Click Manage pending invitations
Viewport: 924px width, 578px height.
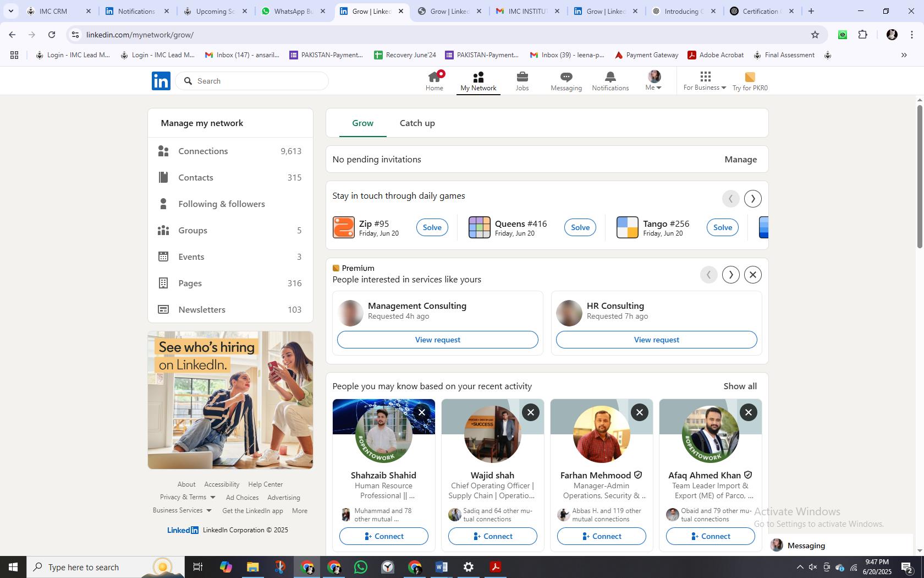coord(740,160)
